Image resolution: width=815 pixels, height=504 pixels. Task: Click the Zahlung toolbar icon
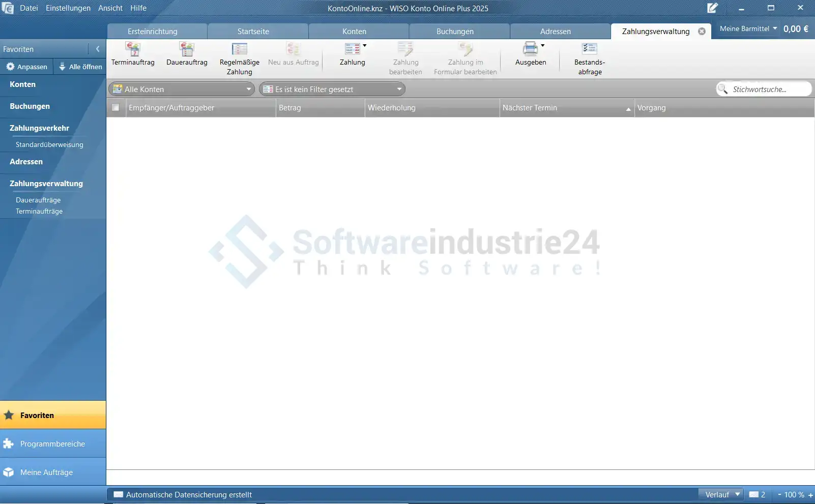click(352, 49)
